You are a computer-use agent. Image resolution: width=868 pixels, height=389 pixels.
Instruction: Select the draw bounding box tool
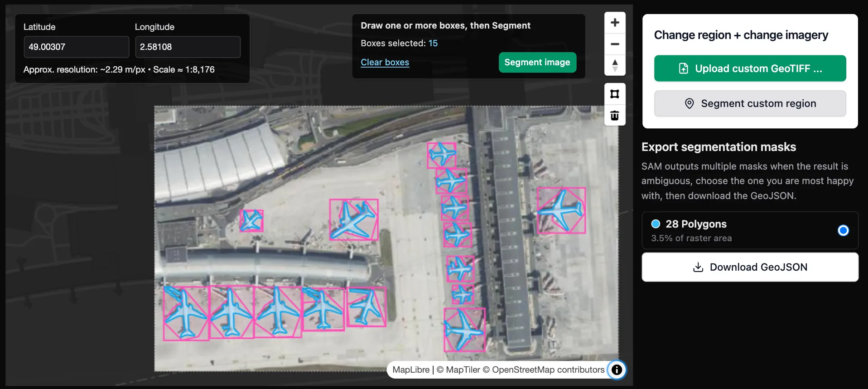(x=615, y=94)
